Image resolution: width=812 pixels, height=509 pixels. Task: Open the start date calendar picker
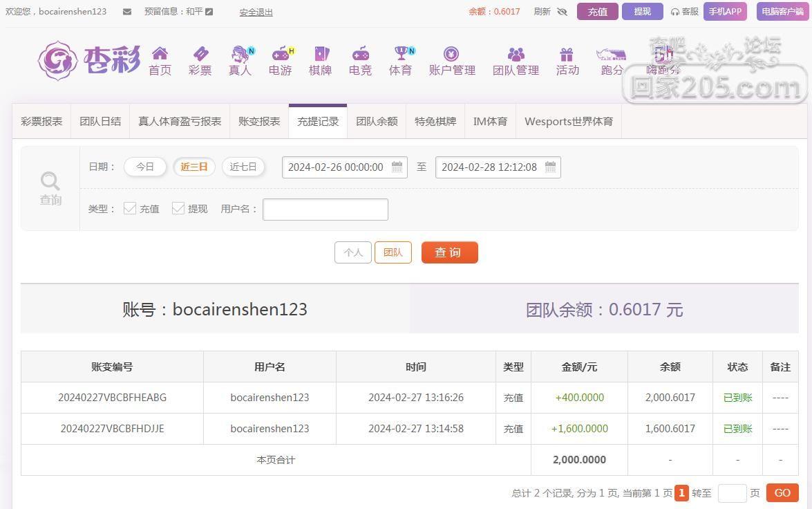[x=397, y=167]
